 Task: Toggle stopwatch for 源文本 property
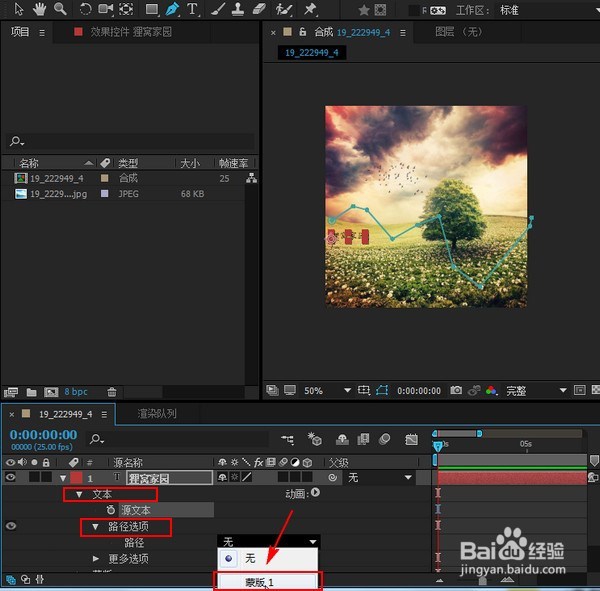(111, 510)
